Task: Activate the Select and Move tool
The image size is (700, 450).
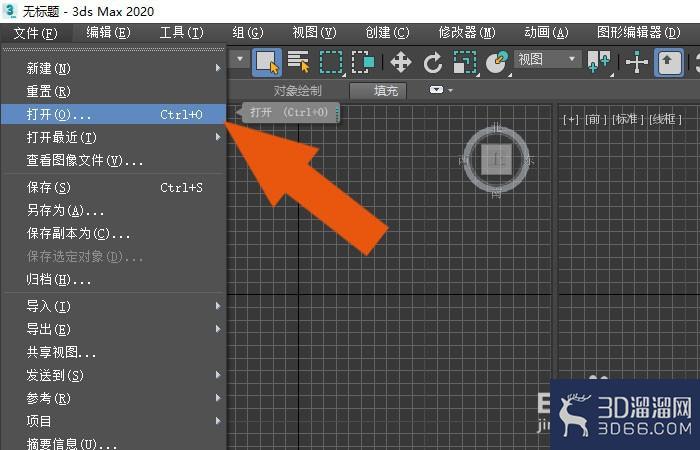Action: tap(400, 62)
